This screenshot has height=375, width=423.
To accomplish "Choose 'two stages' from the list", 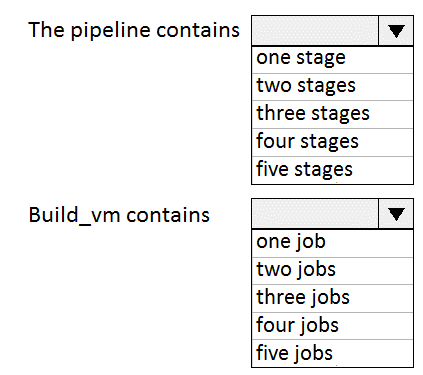I will click(x=332, y=87).
